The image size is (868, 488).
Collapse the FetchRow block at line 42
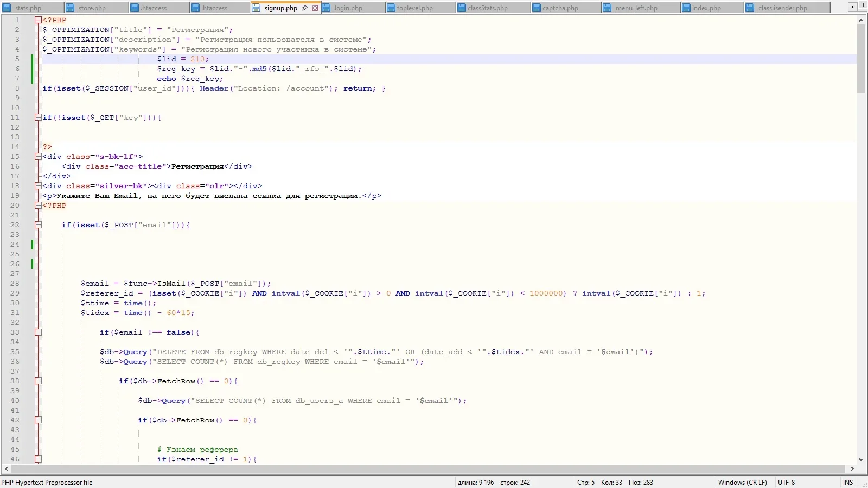click(38, 420)
